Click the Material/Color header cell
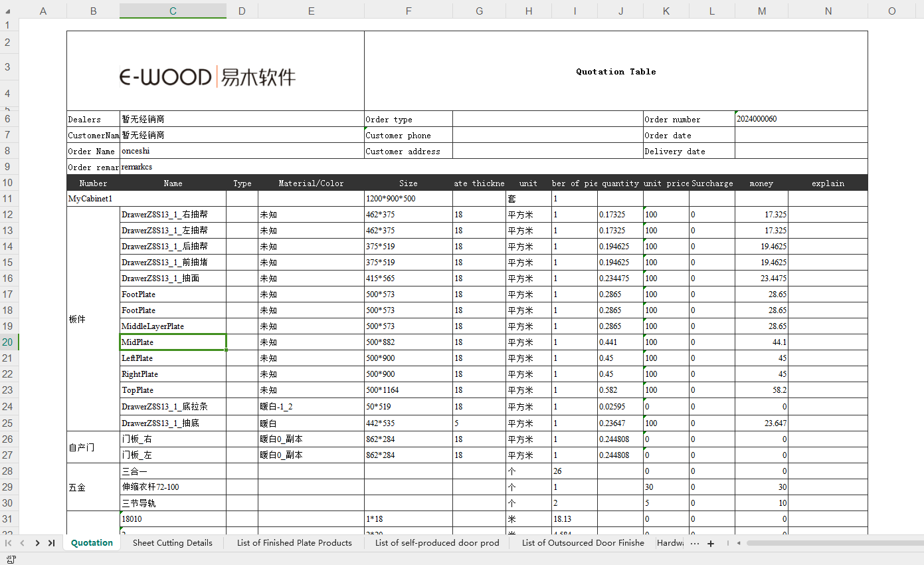 pos(311,183)
